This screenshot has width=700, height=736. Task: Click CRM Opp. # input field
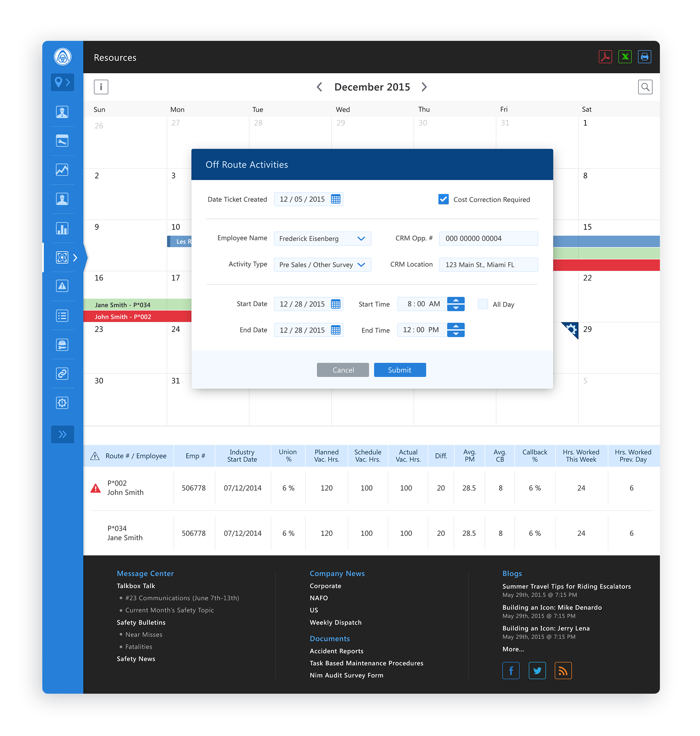click(x=489, y=239)
